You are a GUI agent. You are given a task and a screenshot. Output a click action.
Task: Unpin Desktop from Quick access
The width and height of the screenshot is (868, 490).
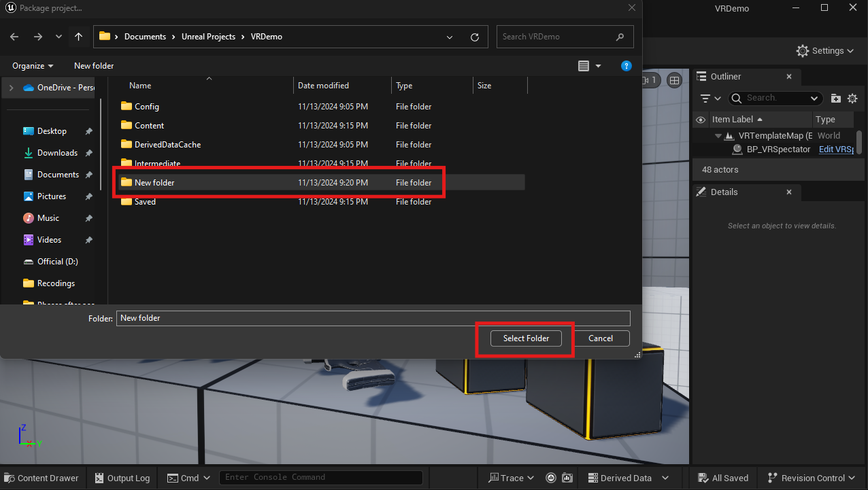88,131
